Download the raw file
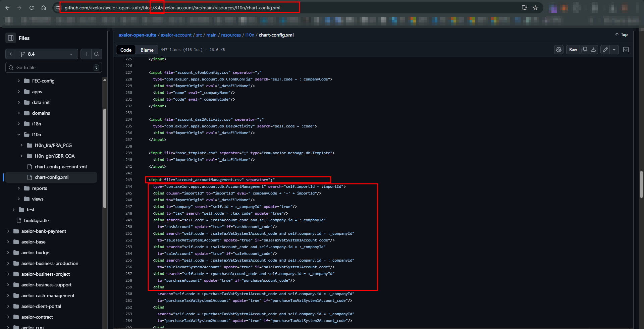Image resolution: width=644 pixels, height=329 pixels. tap(593, 50)
